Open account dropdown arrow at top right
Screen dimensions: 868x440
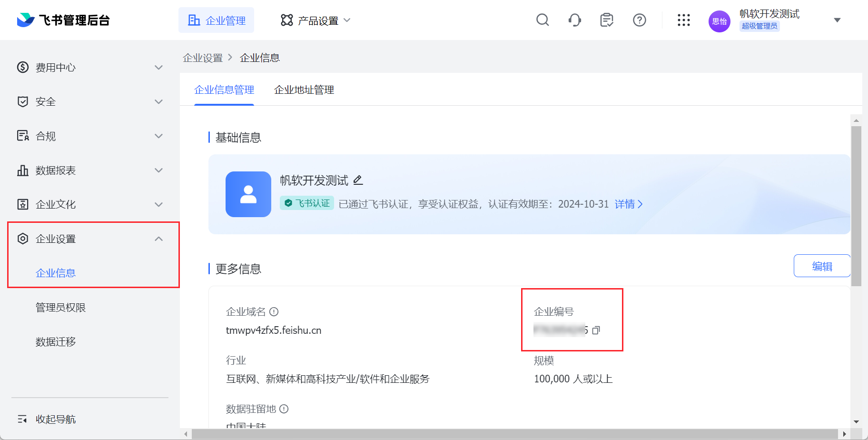838,20
